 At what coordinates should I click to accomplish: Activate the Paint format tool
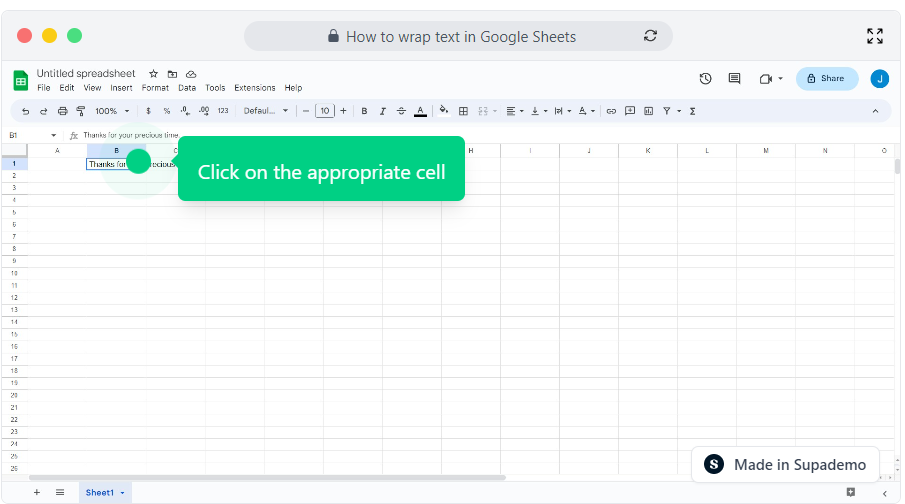[81, 111]
